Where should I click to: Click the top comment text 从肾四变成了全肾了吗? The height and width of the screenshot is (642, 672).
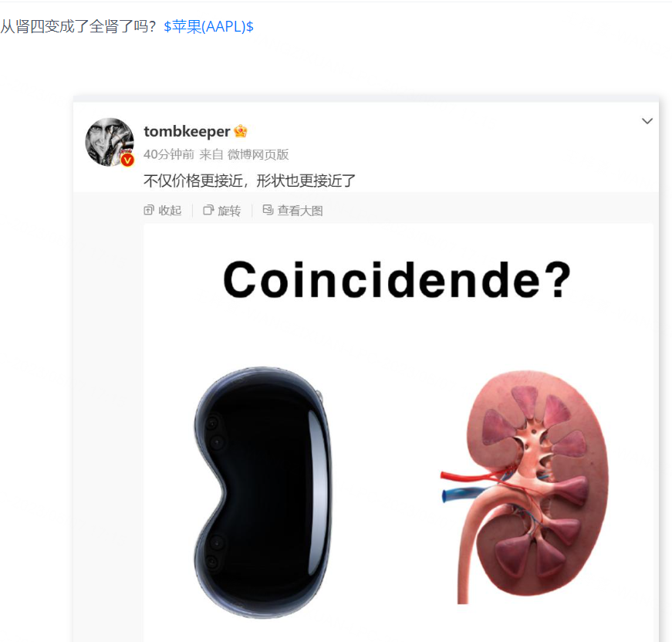click(78, 26)
